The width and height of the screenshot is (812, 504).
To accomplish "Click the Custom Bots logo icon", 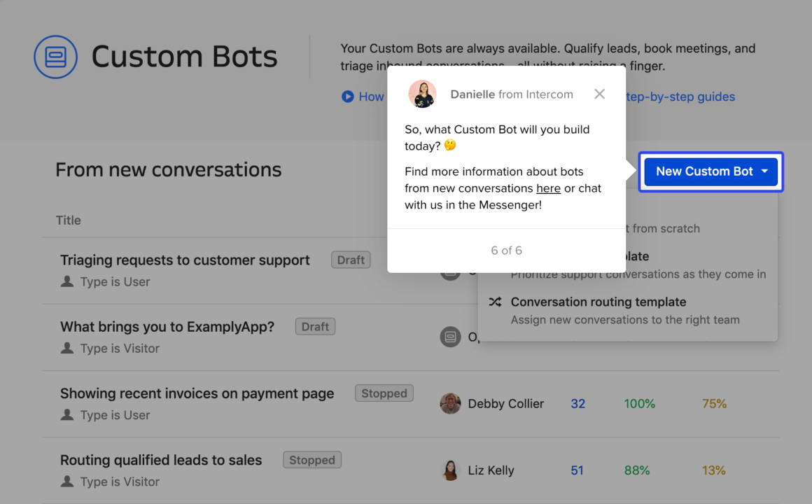I will [55, 57].
